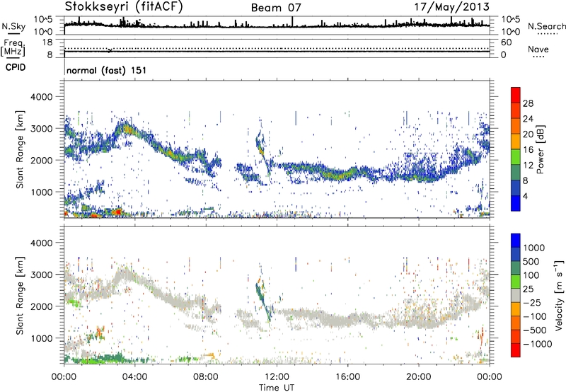Screen dimensions: 566x392
Task: Click the '3000' tick on velocity panel
Action: [41, 275]
